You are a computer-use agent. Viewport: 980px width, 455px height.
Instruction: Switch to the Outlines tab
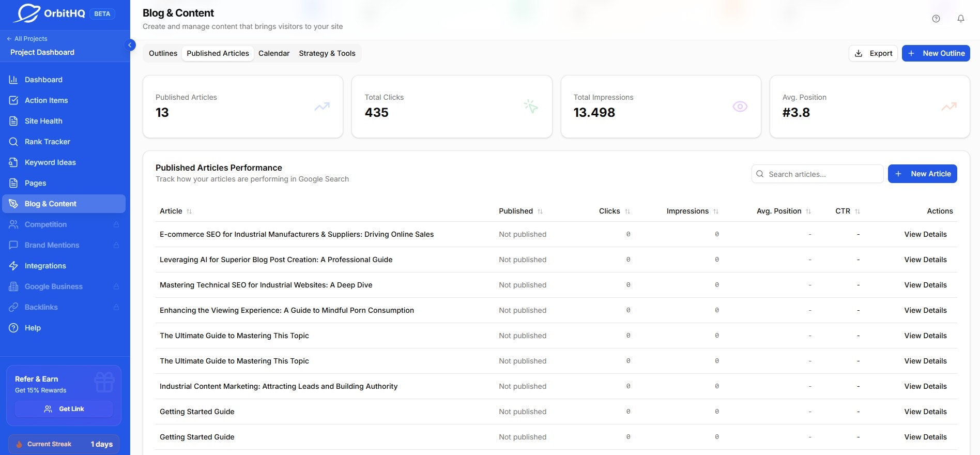pos(163,53)
